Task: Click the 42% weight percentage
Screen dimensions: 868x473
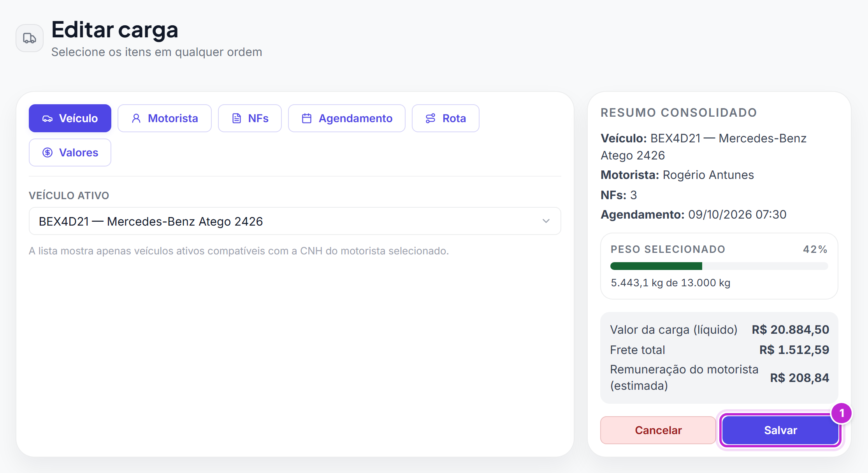Action: (x=815, y=249)
